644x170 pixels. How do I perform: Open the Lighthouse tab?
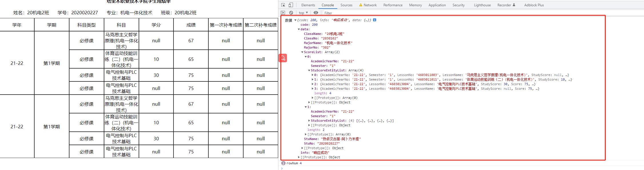point(482,5)
